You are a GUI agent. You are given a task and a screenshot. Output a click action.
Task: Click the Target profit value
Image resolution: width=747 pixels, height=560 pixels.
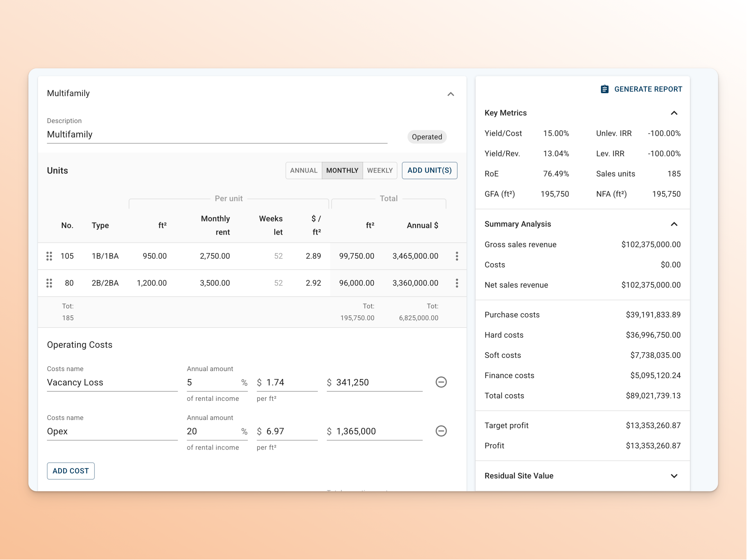coord(653,426)
